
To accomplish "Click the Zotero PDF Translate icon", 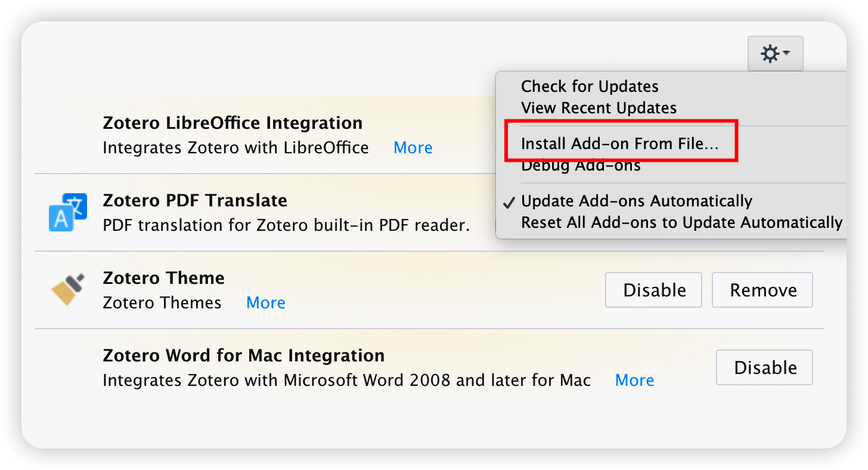I will pyautogui.click(x=67, y=212).
